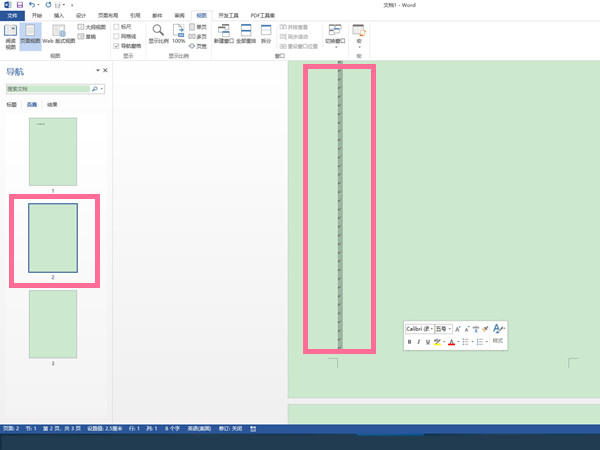Open the File backstage button
The width and height of the screenshot is (600, 450).
click(12, 15)
